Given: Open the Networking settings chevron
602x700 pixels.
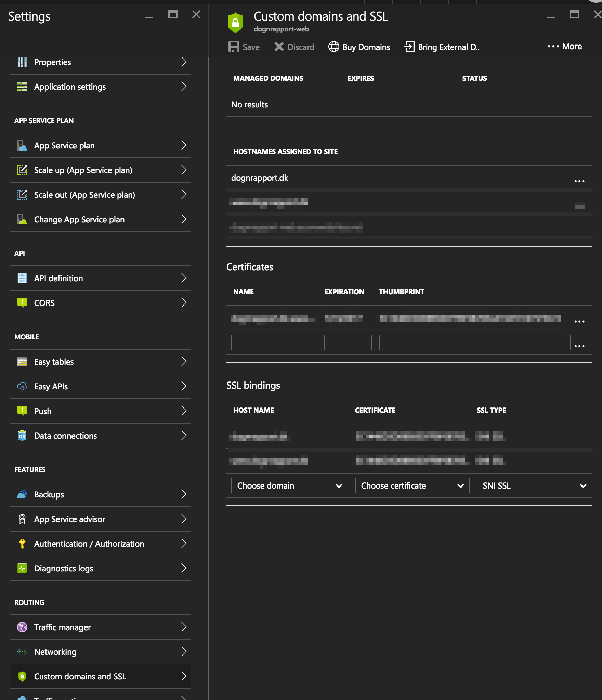Looking at the screenshot, I should [184, 652].
